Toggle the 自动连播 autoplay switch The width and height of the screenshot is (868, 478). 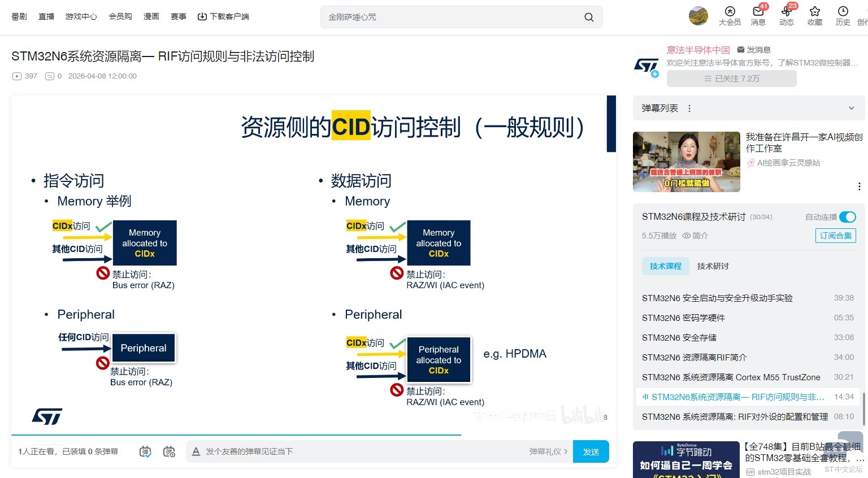coord(848,217)
